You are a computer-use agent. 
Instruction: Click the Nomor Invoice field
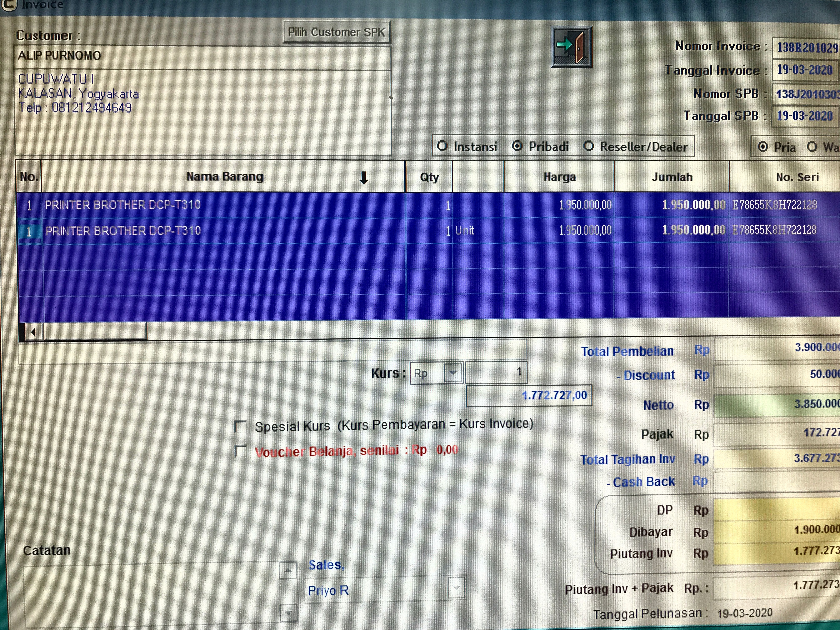click(805, 48)
